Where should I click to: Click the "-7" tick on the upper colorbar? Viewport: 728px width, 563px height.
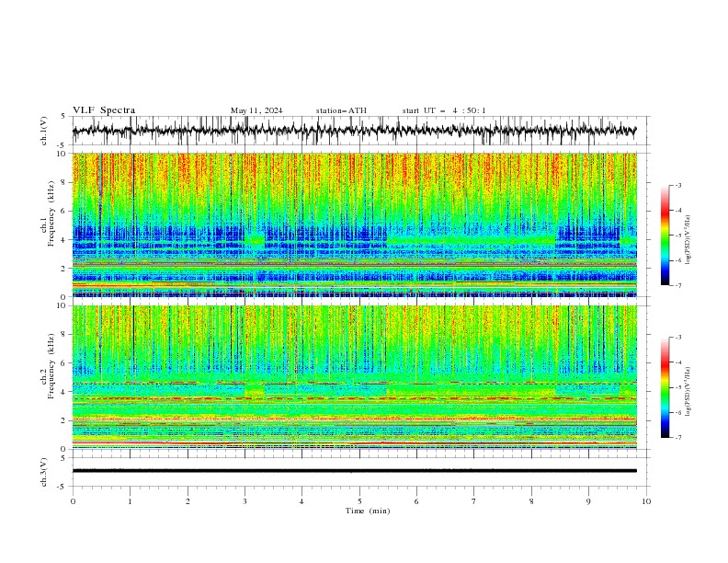click(677, 285)
